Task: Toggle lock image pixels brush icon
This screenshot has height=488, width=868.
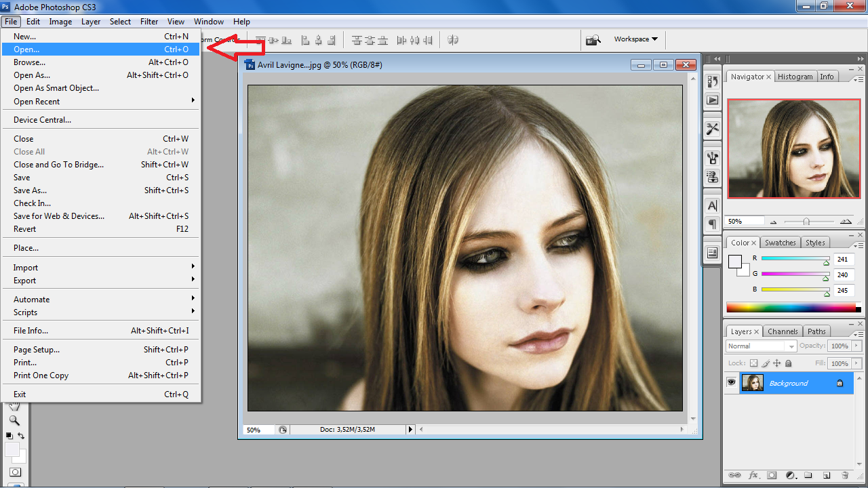Action: click(x=766, y=363)
